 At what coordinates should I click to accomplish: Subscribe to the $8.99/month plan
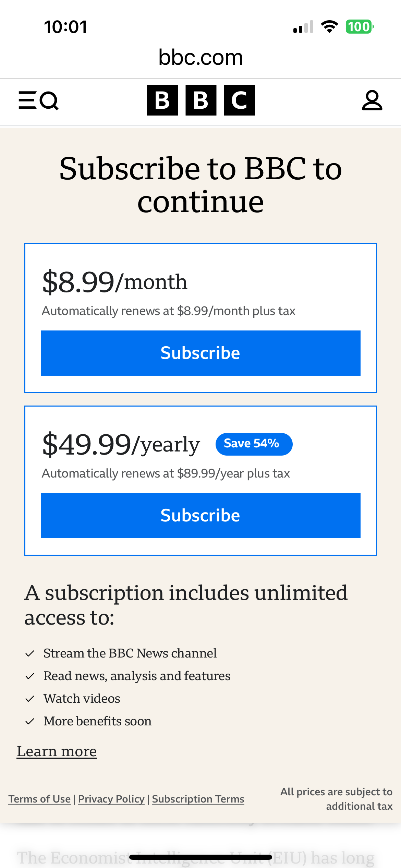coord(200,353)
